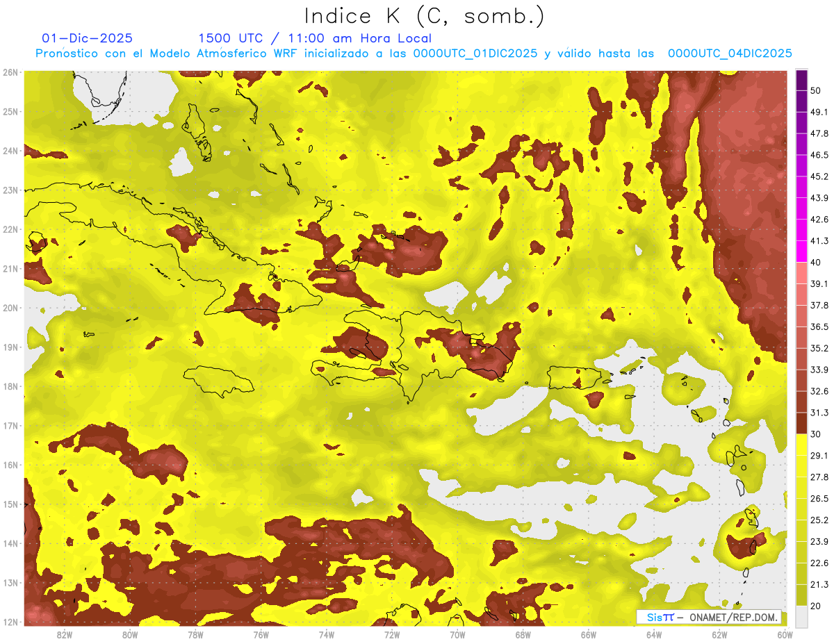Click the colorbar label "25.2"
Screen dimensions: 834x644
click(819, 520)
